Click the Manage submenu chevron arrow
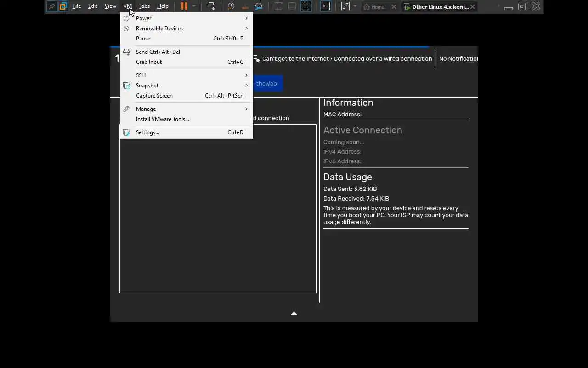 coord(246,109)
